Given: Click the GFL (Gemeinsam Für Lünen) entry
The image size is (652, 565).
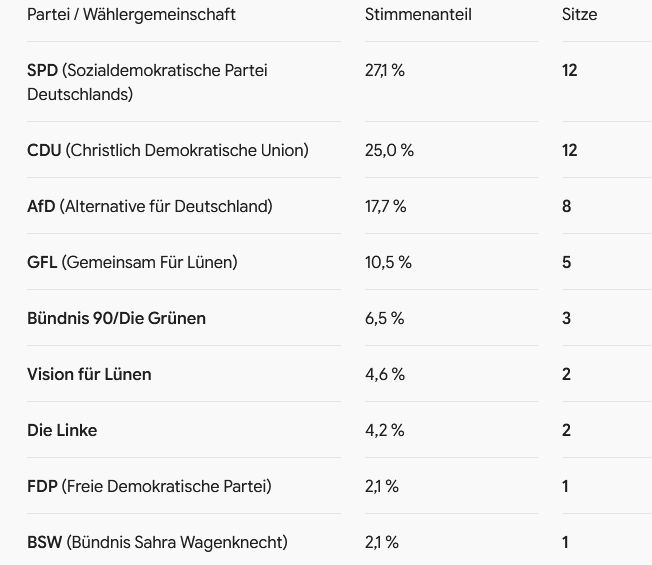Looking at the screenshot, I should pyautogui.click(x=132, y=262).
